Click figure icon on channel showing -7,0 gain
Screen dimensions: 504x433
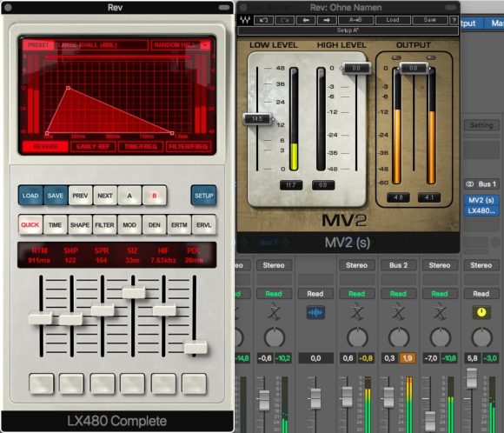pos(440,312)
